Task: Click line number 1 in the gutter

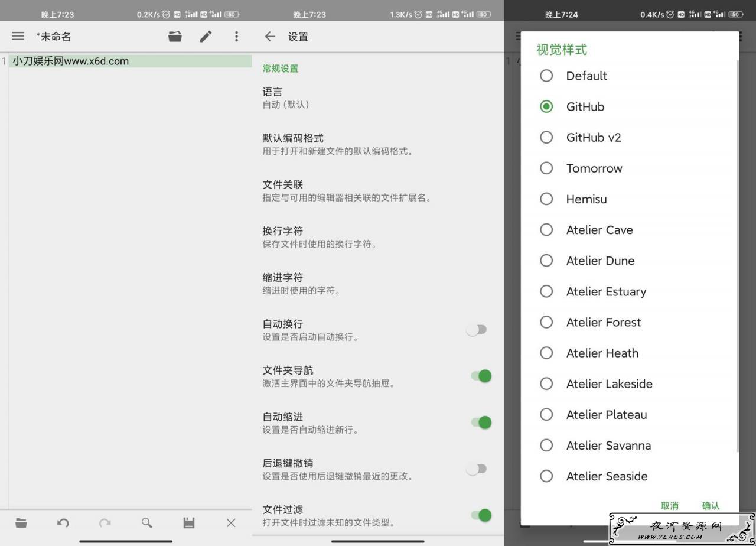Action: [4, 61]
